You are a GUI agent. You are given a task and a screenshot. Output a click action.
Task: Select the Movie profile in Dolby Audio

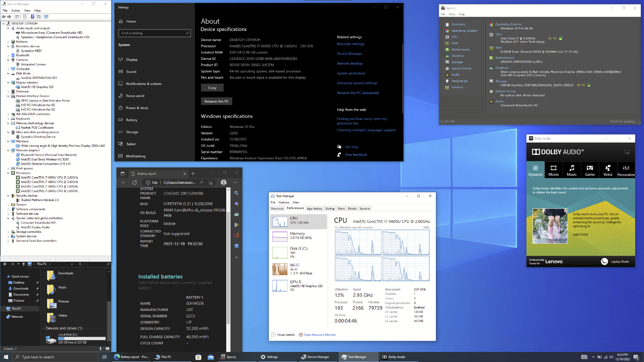553,171
